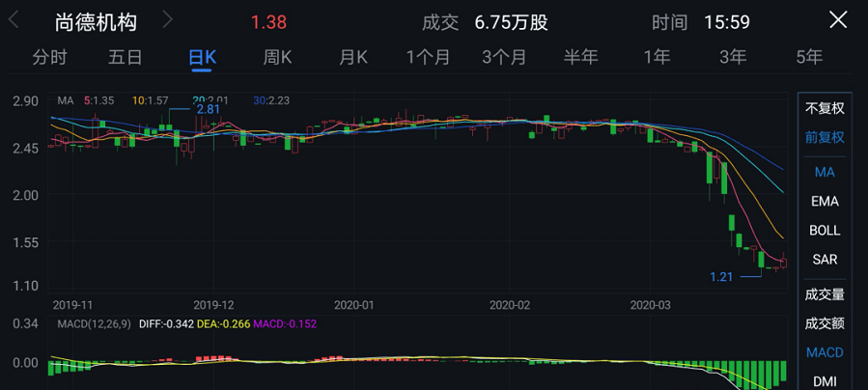Open the 周K weekly chart tab

tap(277, 57)
